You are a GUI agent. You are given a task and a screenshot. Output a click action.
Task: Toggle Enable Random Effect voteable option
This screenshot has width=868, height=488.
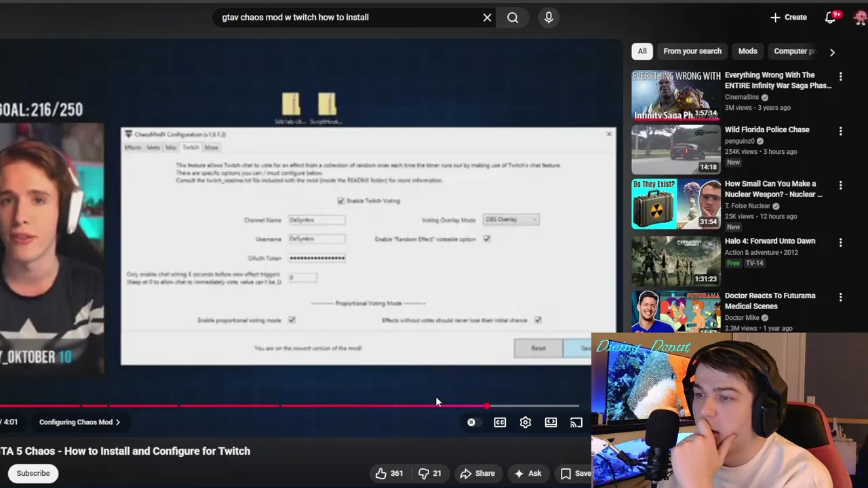(x=486, y=239)
